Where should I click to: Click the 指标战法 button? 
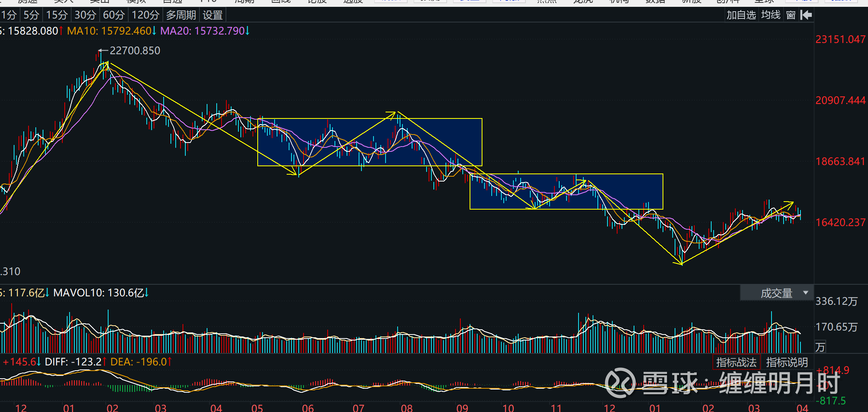tap(736, 363)
